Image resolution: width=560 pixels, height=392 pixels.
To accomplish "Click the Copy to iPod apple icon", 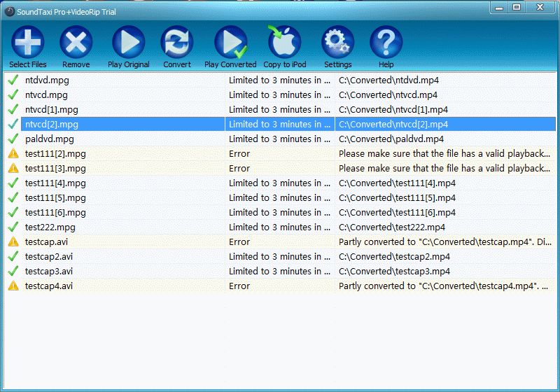I will 284,42.
